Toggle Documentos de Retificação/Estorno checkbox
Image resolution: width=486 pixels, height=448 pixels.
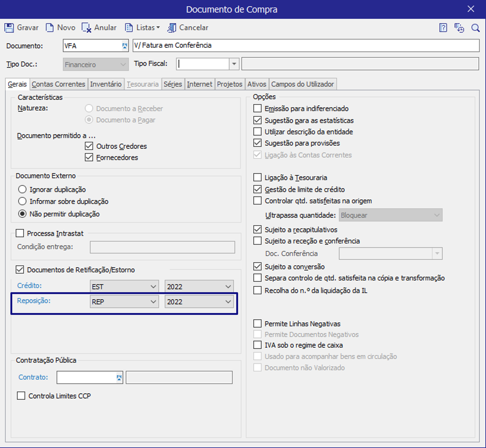[x=20, y=270]
